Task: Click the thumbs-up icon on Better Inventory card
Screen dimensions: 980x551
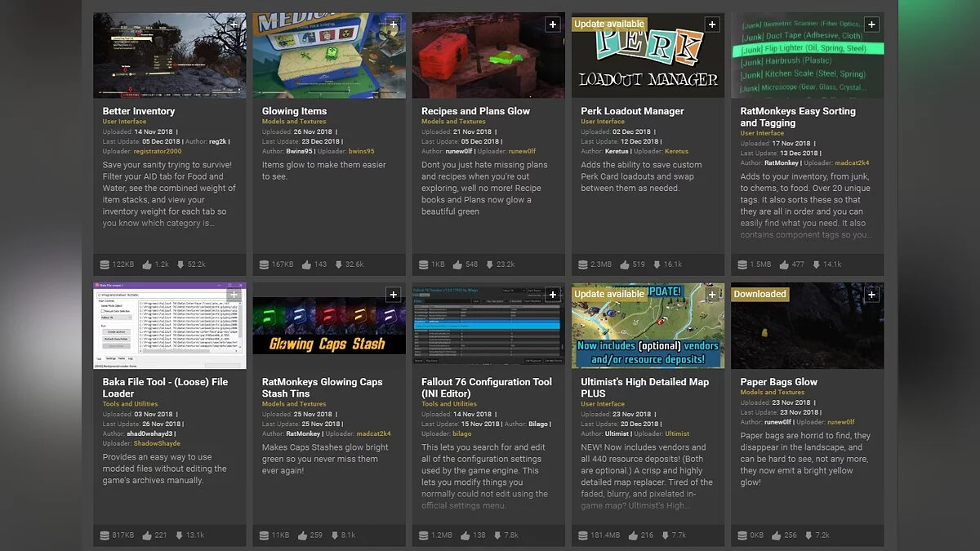Action: tap(147, 264)
